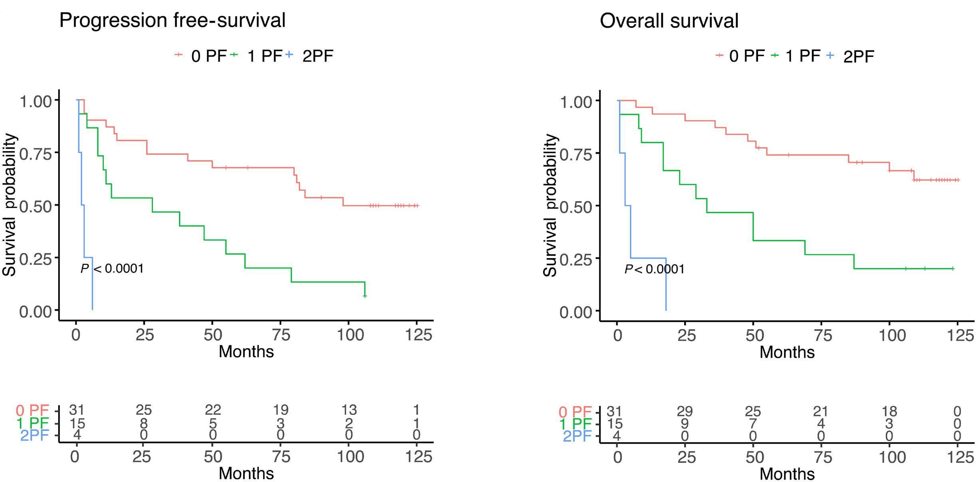
Task: Click the blue 2PF legend marker in the Overall survival plot
Action: click(x=830, y=55)
